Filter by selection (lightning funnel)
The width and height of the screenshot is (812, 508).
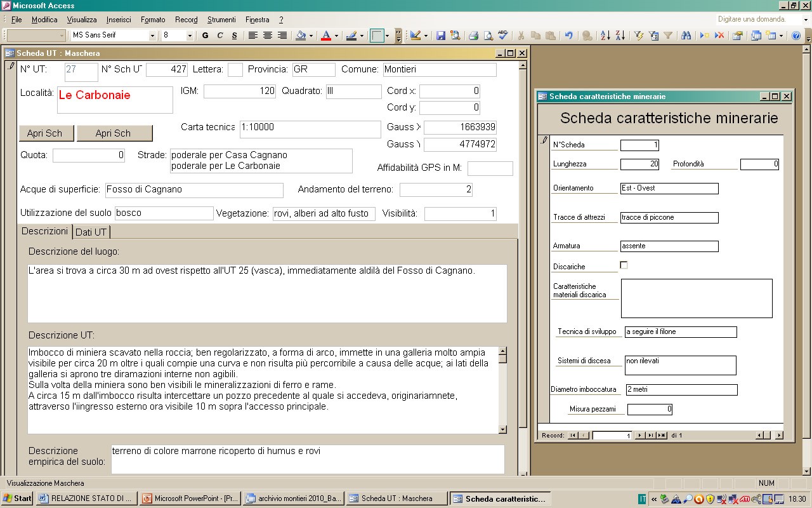pos(639,36)
